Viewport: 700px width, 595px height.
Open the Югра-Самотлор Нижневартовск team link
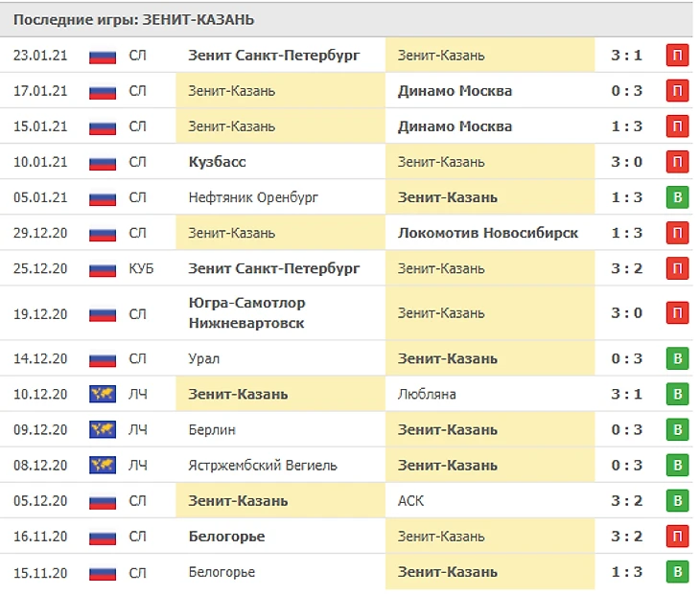(246, 312)
